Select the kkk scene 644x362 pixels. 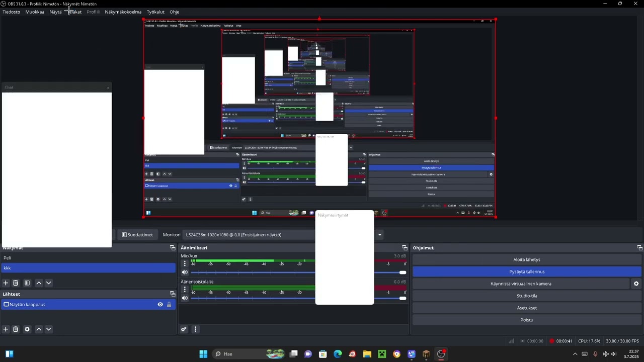tap(88, 268)
